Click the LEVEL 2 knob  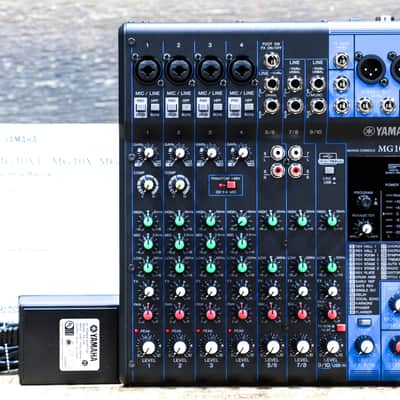[x=180, y=347]
